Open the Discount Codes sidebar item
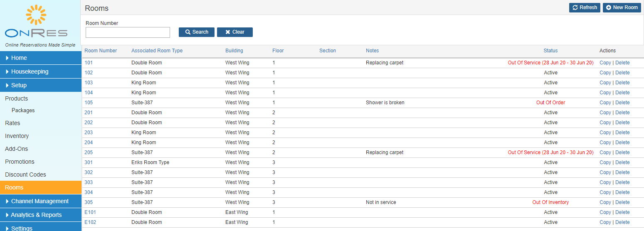Viewport: 644px width, 231px height. pos(25,174)
